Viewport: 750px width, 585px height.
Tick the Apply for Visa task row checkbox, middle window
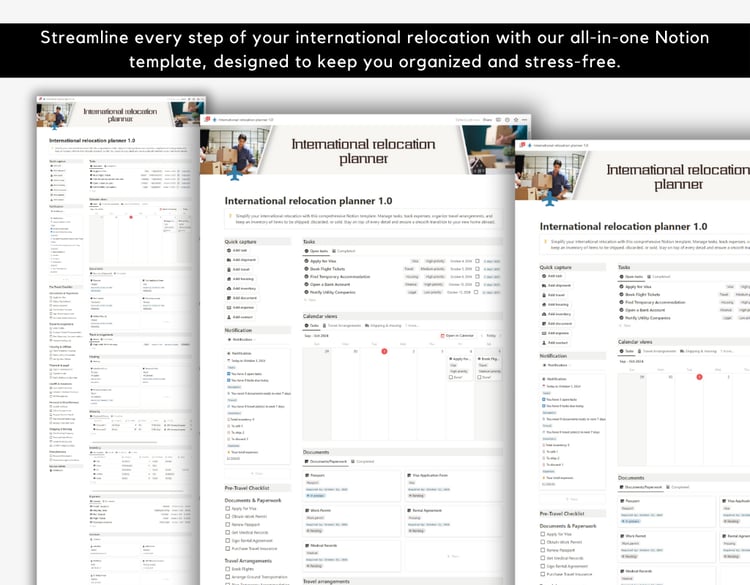pyautogui.click(x=477, y=261)
